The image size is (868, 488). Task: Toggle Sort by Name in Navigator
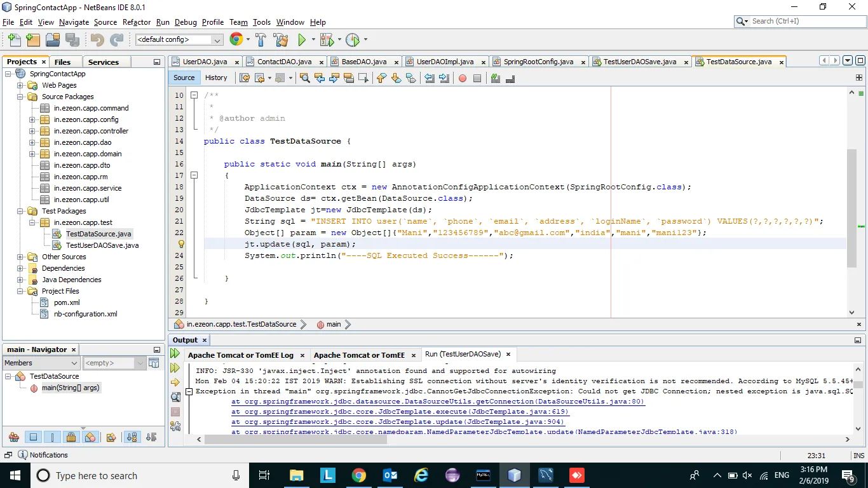[x=132, y=437]
